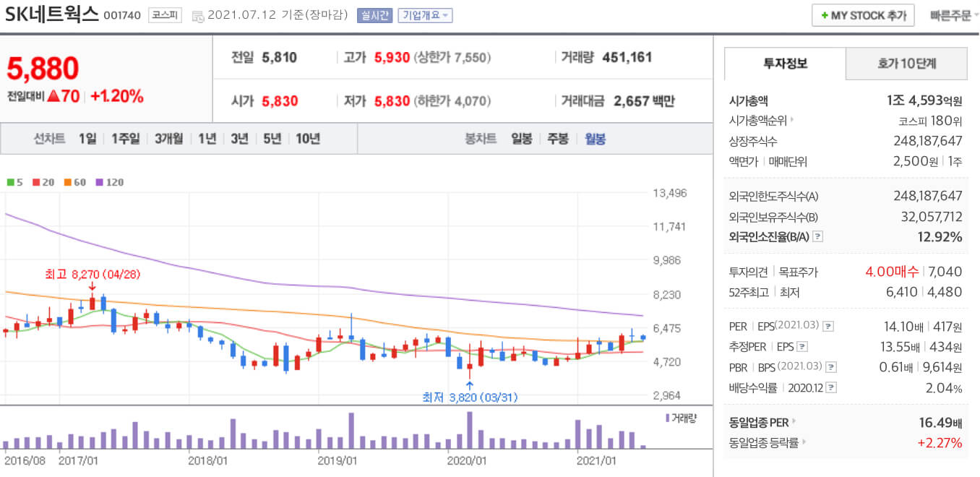Viewport: 980px width, 477px height.
Task: Expand the 기업개요 dropdown
Action: (426, 15)
